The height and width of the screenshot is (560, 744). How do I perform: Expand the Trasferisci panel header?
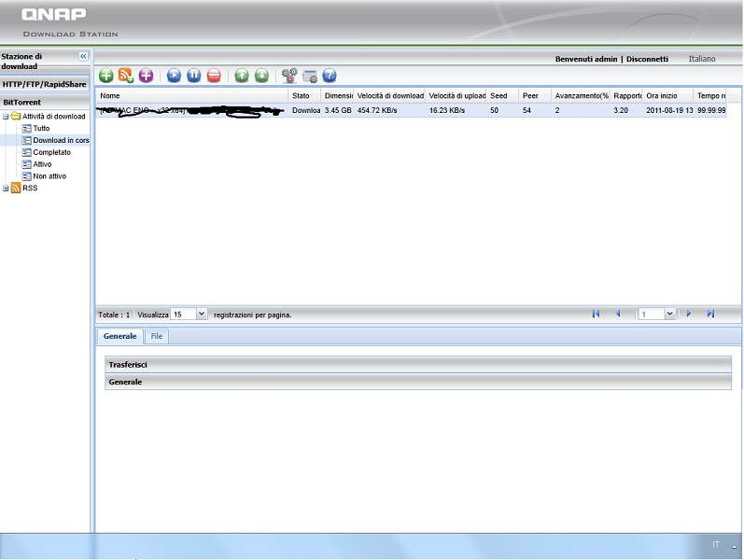[x=417, y=364]
